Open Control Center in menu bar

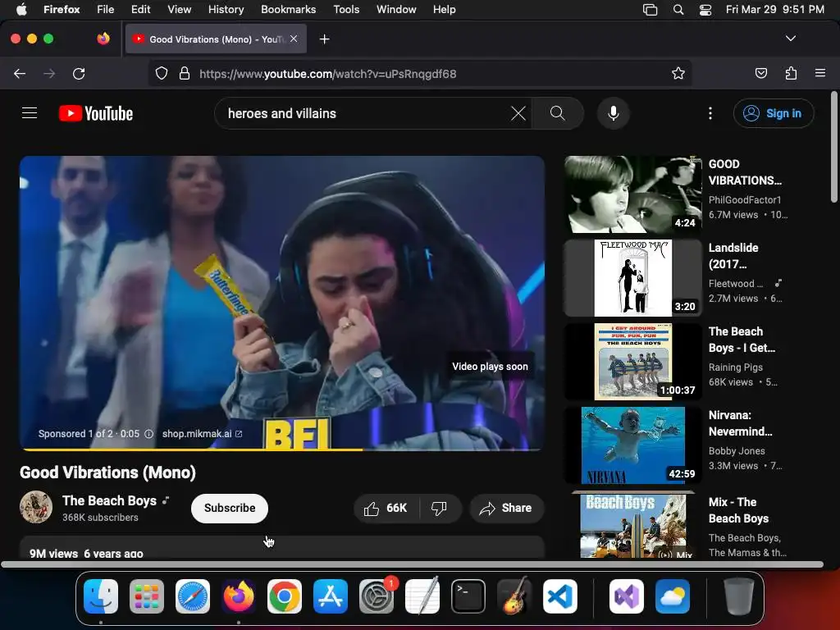pos(705,9)
